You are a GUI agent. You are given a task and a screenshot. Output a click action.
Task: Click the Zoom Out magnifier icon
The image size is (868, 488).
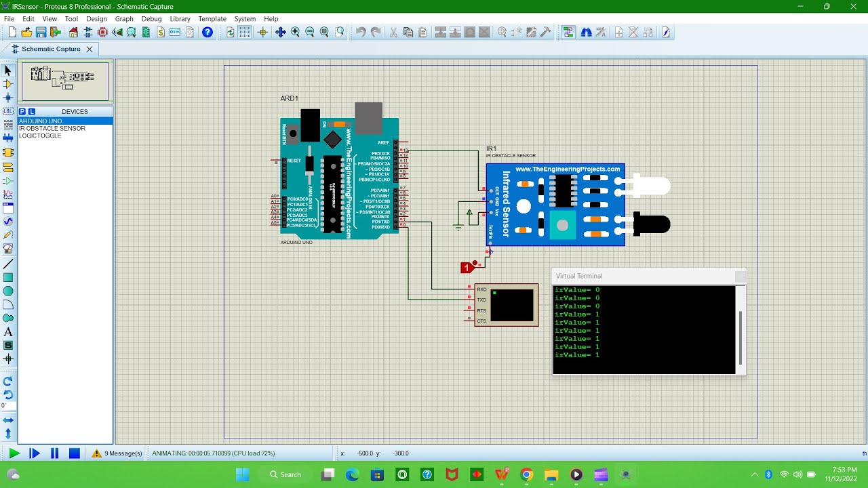coord(310,32)
